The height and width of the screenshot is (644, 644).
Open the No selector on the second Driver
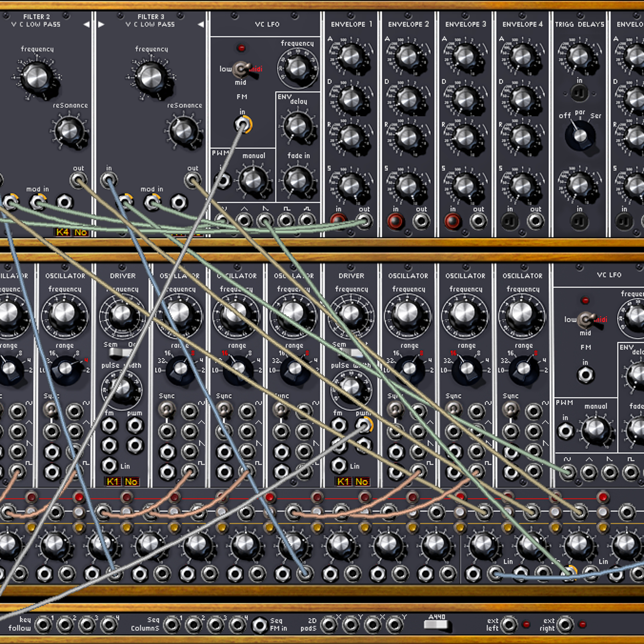click(362, 481)
